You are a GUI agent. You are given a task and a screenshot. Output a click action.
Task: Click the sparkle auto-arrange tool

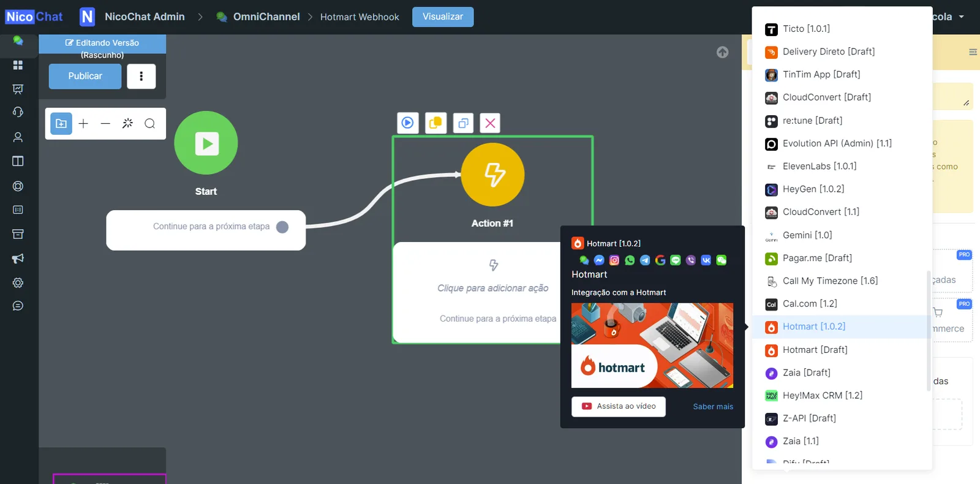127,124
